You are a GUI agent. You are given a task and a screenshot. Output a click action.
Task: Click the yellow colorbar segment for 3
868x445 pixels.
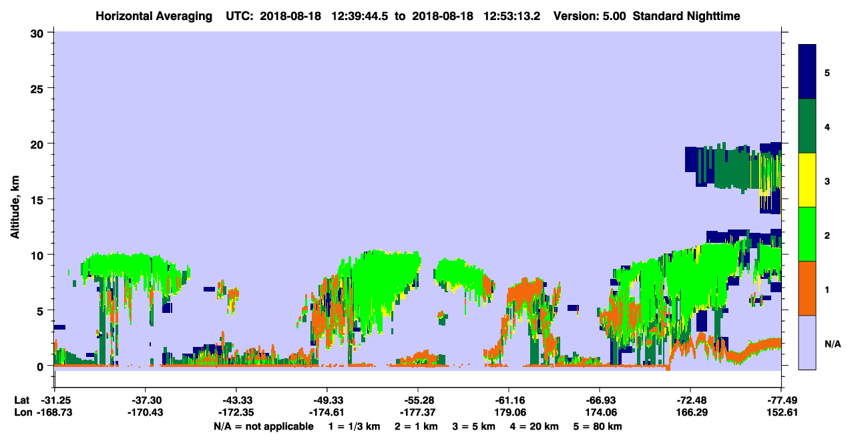807,180
